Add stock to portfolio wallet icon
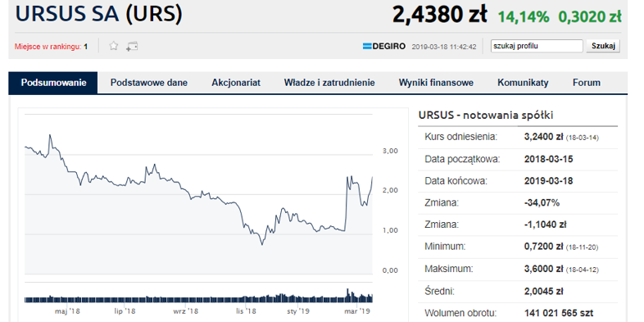Viewport: 644px width, 322px height. (x=132, y=47)
